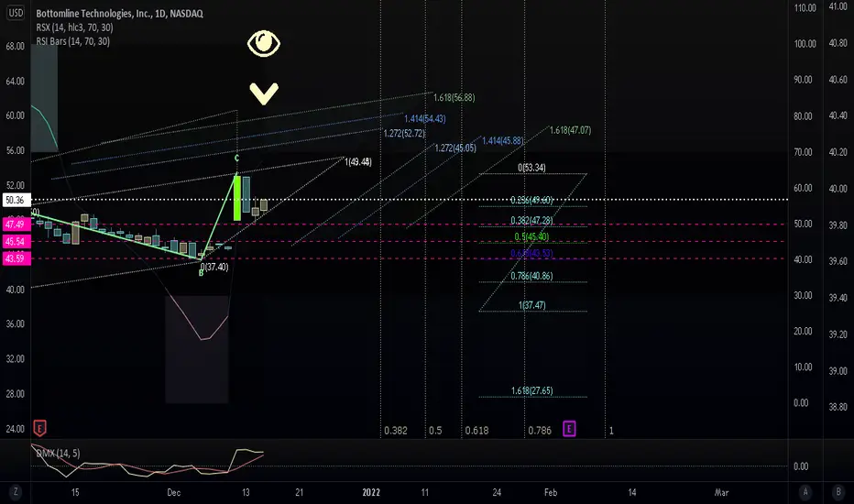Click the eye emoji drawing on chart
This screenshot has height=504, width=854.
coord(264,43)
